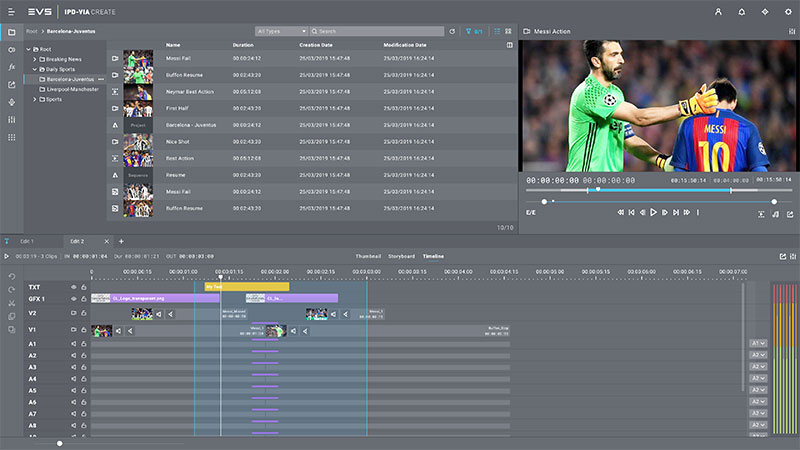Toggle V2 track video enable

tap(73, 313)
